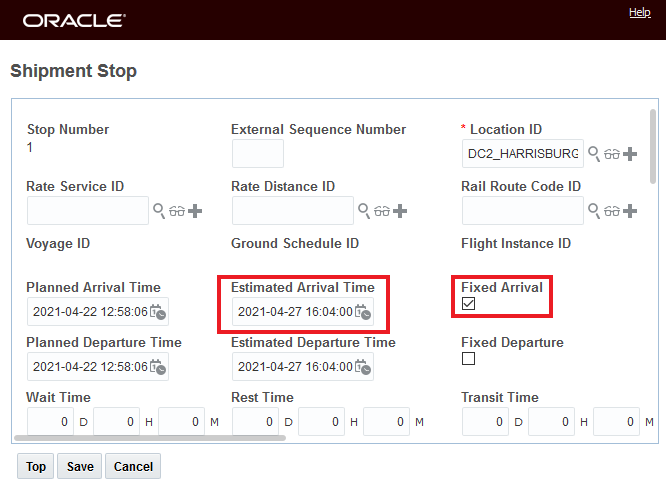Viewport: 666px width, 490px height.
Task: Click the Rate Service ID search icon
Action: [158, 211]
